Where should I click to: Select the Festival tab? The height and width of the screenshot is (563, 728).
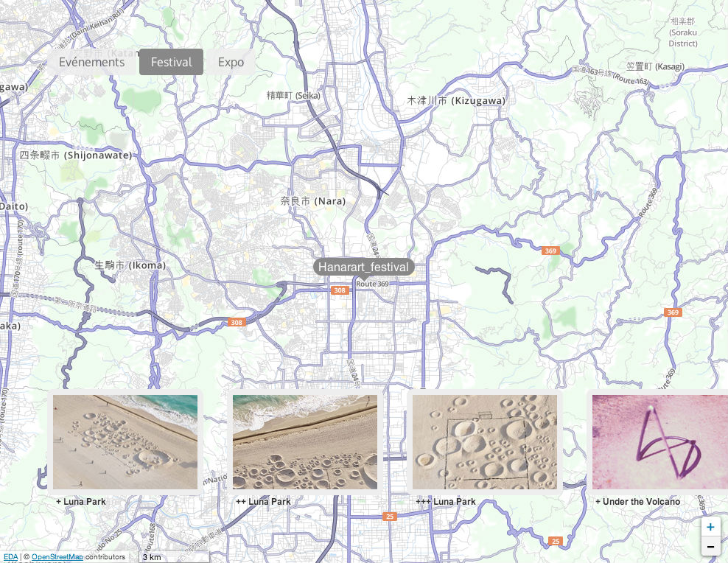(172, 62)
